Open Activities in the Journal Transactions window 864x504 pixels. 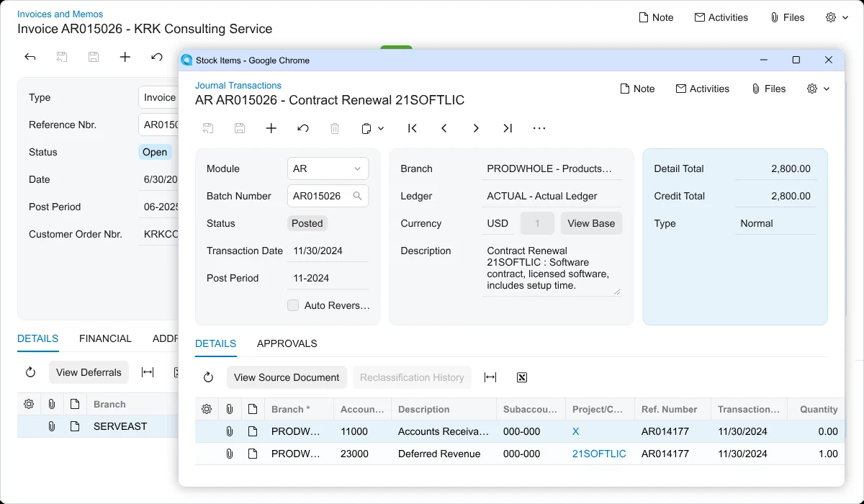702,89
